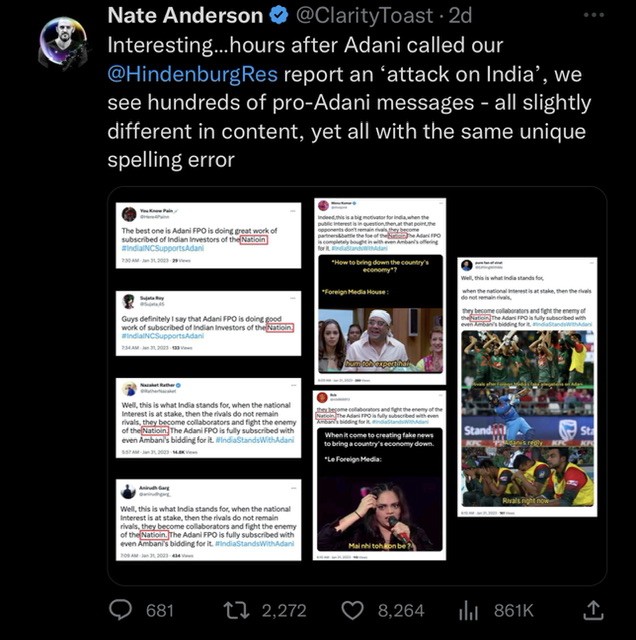This screenshot has width=636, height=640.
Task: Click the share upload icon
Action: [x=593, y=610]
